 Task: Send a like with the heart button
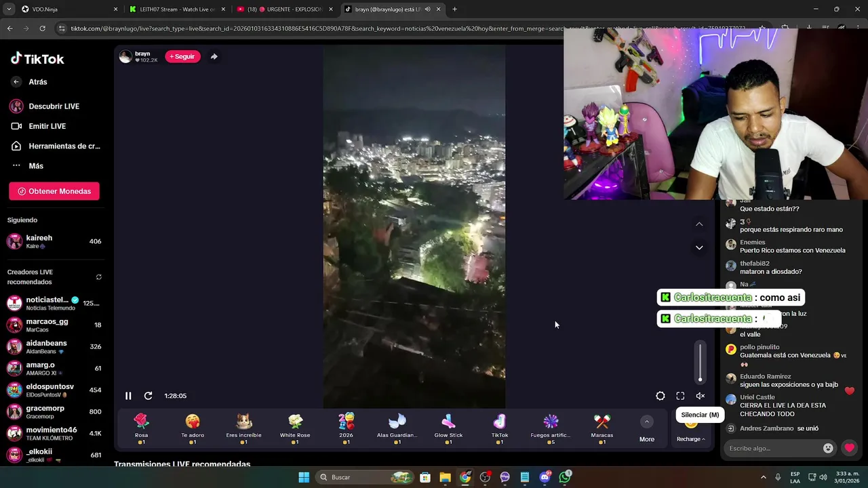click(849, 448)
